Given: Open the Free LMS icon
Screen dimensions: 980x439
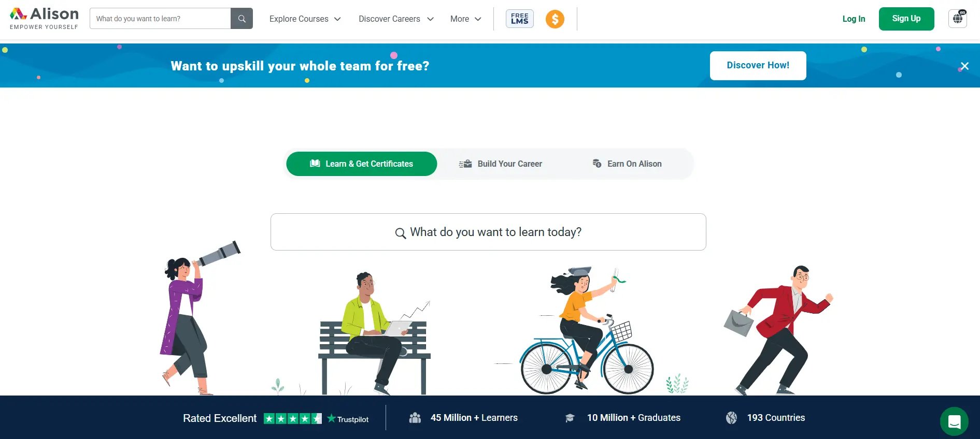Looking at the screenshot, I should coord(519,19).
